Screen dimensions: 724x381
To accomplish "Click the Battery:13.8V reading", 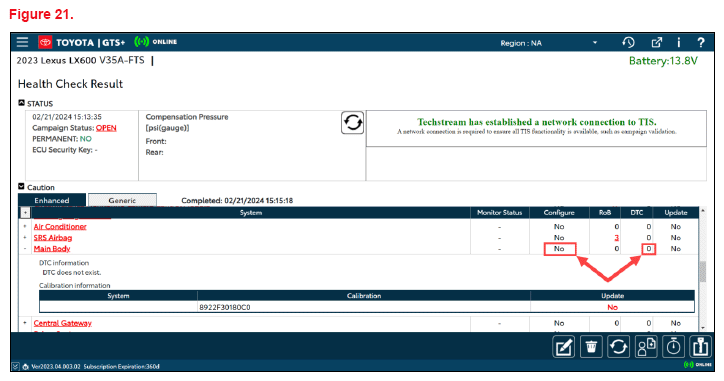I will point(663,61).
